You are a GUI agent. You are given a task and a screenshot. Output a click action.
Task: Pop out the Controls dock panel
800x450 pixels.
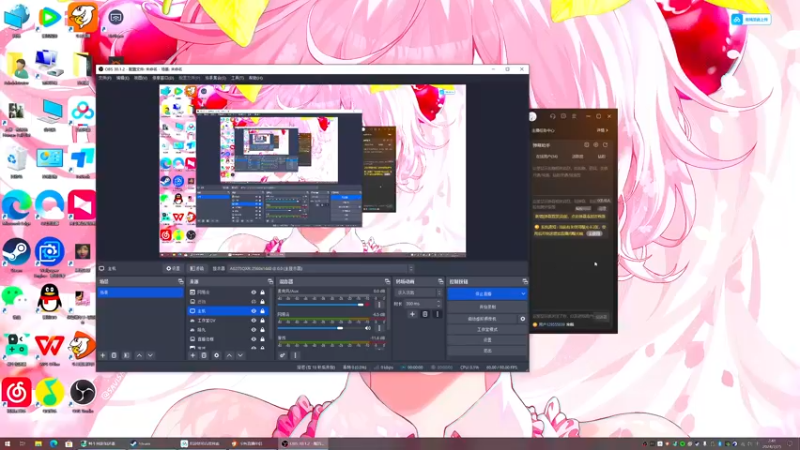coord(525,282)
